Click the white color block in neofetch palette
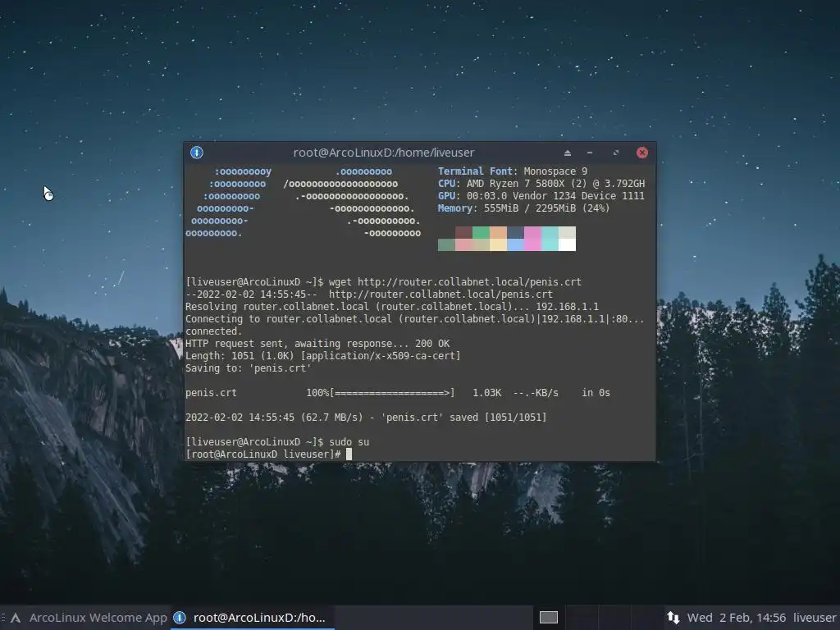Viewport: 840px width, 630px height. (x=567, y=244)
